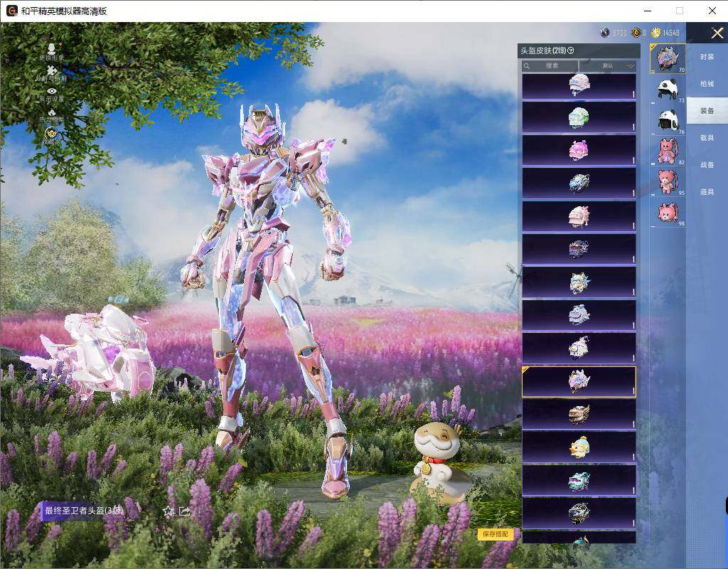Switch to the 战备 tab
The height and width of the screenshot is (569, 728).
point(707,164)
